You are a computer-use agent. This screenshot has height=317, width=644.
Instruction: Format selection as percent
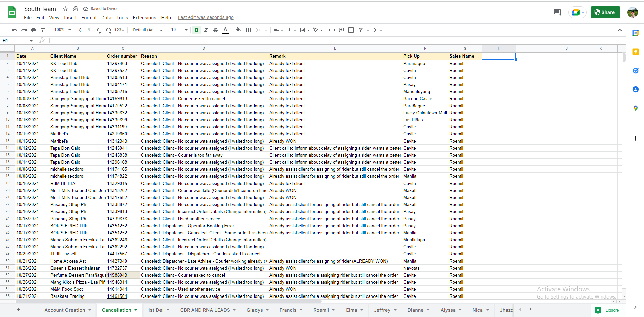(90, 30)
